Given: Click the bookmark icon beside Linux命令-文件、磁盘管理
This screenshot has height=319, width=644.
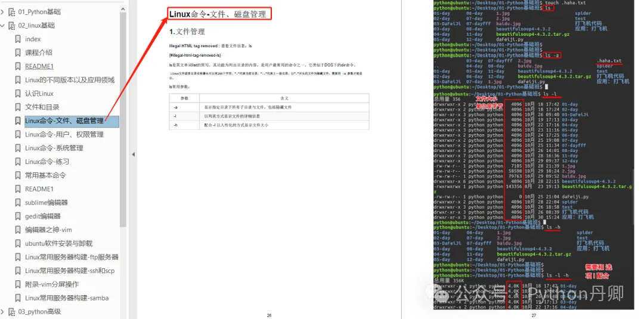Looking at the screenshot, I should [18, 120].
